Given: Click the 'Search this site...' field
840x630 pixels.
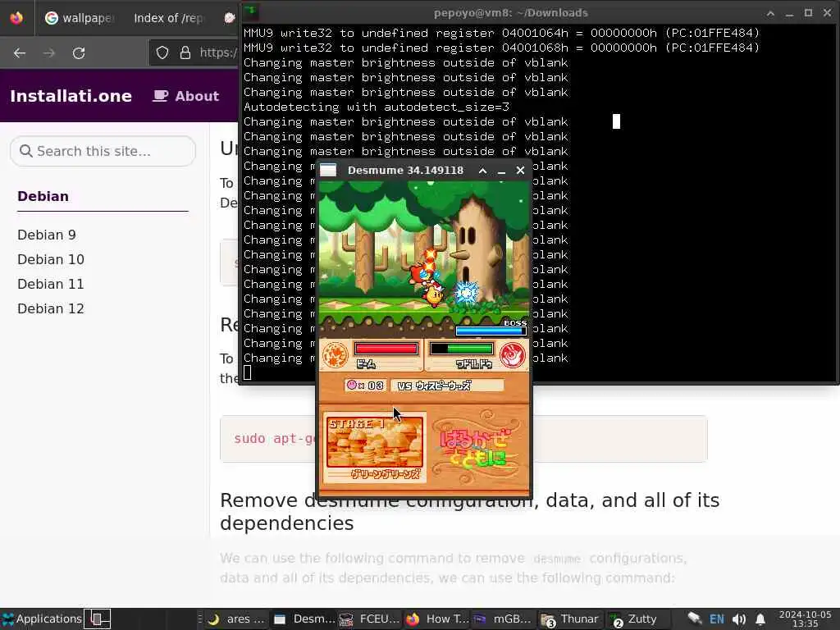Looking at the screenshot, I should pyautogui.click(x=103, y=151).
